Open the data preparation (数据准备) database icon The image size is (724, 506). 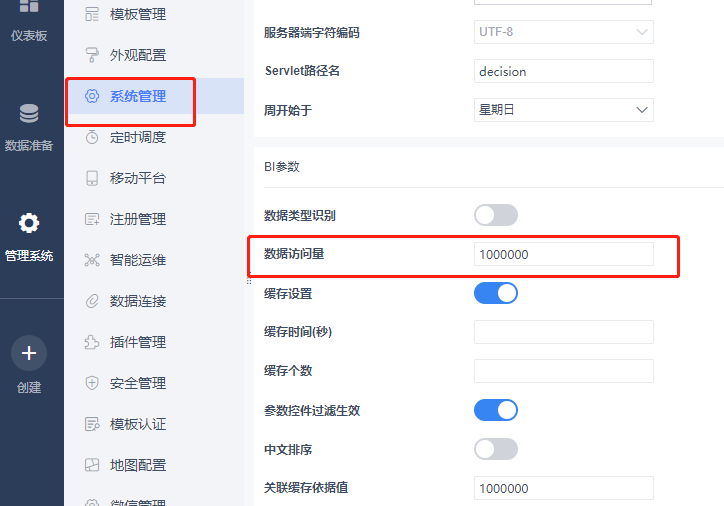[29, 113]
